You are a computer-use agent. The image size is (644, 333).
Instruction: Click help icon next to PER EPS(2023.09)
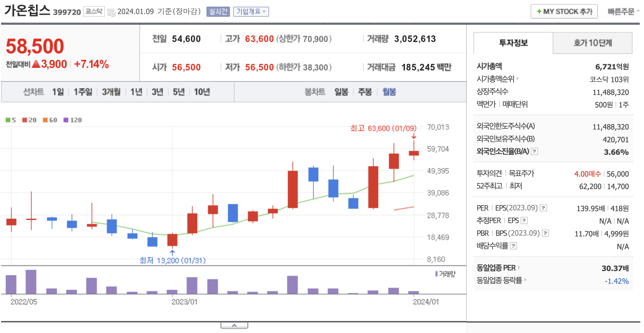(x=543, y=208)
